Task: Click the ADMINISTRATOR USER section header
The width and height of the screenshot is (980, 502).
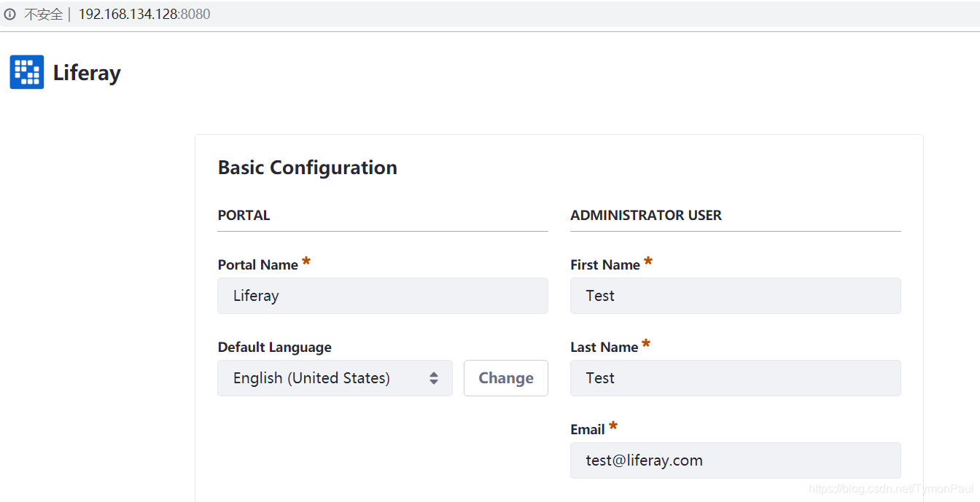Action: click(646, 216)
